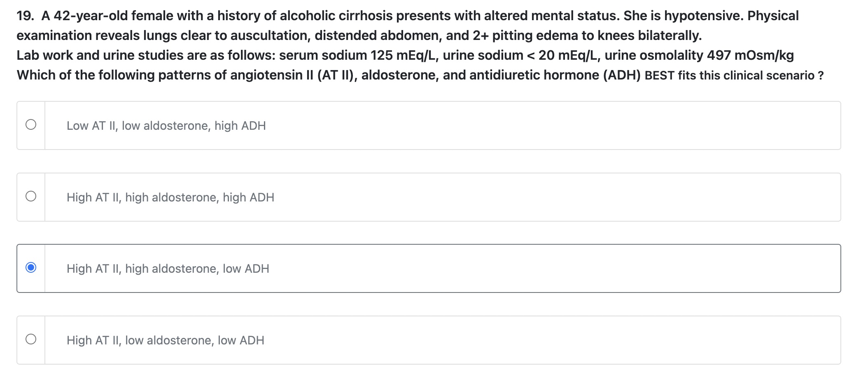This screenshot has height=365, width=868.
Task: Click answer text 'High AT II, high aldosterone, low ADH'
Action: pos(168,269)
